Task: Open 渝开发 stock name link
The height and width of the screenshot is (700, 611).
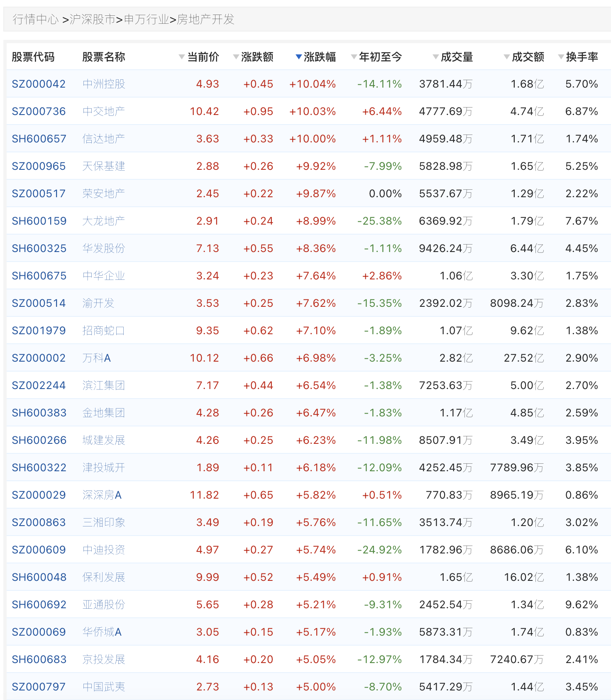Action: click(98, 303)
